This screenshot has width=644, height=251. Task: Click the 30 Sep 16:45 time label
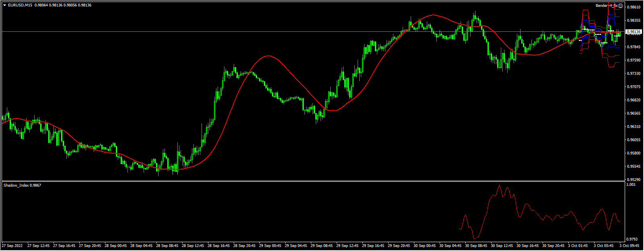coord(528,245)
